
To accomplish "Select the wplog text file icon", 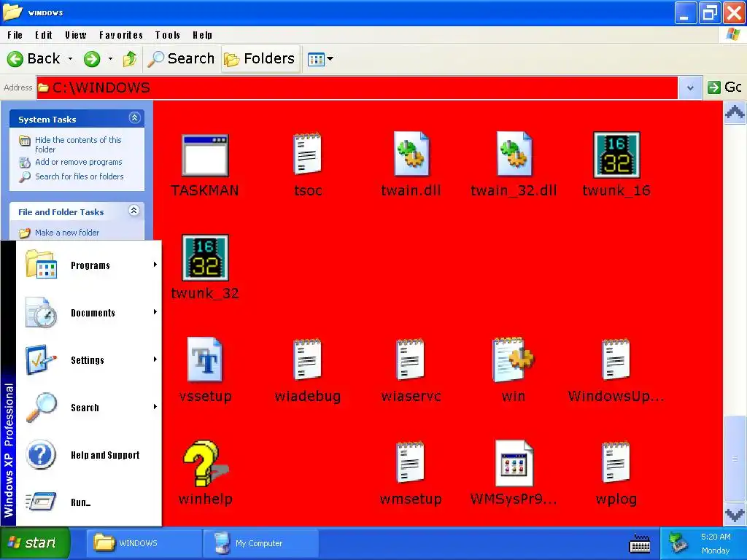I will (x=616, y=462).
